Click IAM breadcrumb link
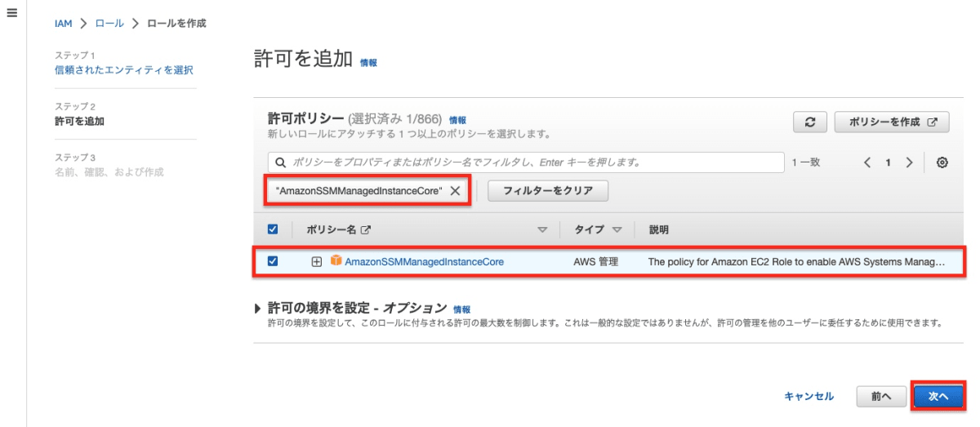 point(63,23)
